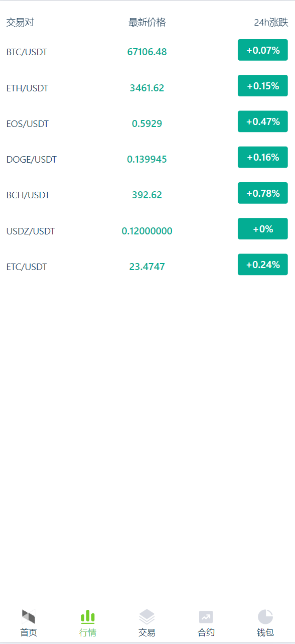Click the ETC/USDT +0.24% badge
Viewport: 295px width, 644px height.
tap(263, 265)
